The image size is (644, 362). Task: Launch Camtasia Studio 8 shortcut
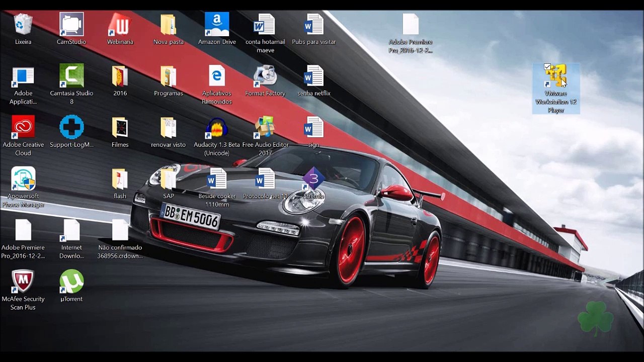71,76
